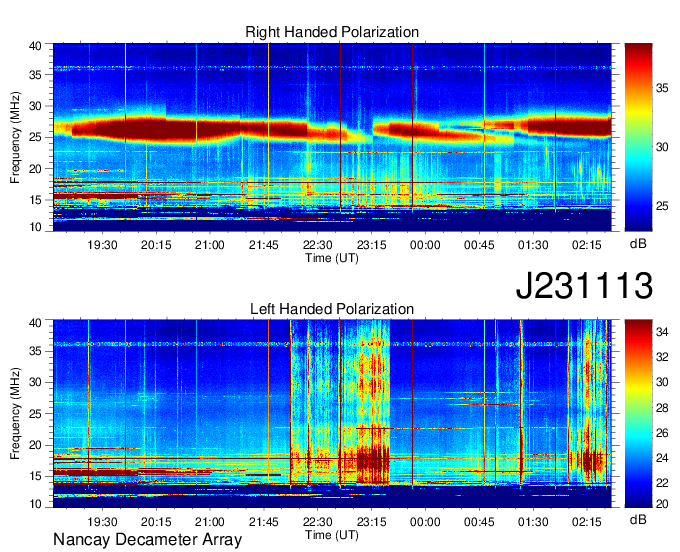
Task: Click the 25 MHz tick of upper plot
Action: (x=35, y=137)
